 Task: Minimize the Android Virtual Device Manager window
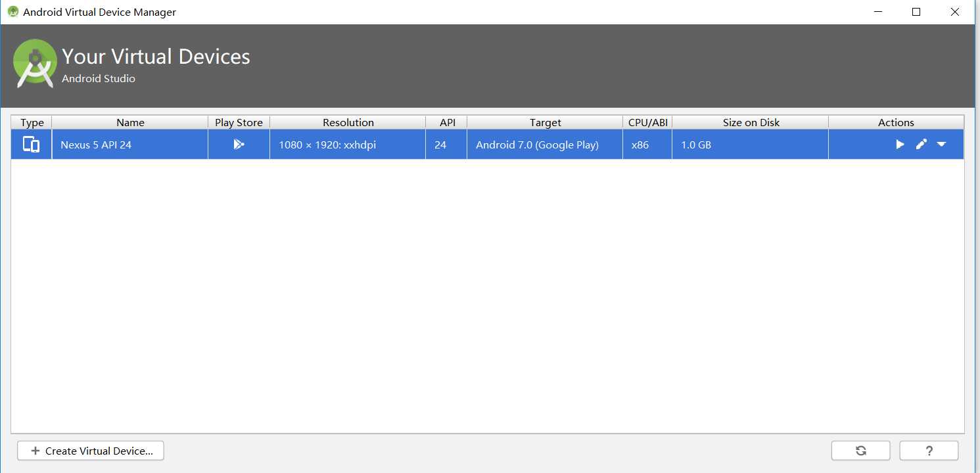877,12
